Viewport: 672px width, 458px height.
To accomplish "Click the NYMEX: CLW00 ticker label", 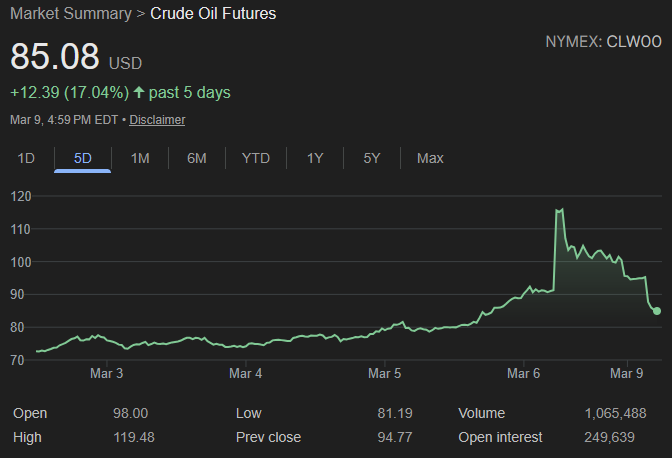I will coord(603,42).
